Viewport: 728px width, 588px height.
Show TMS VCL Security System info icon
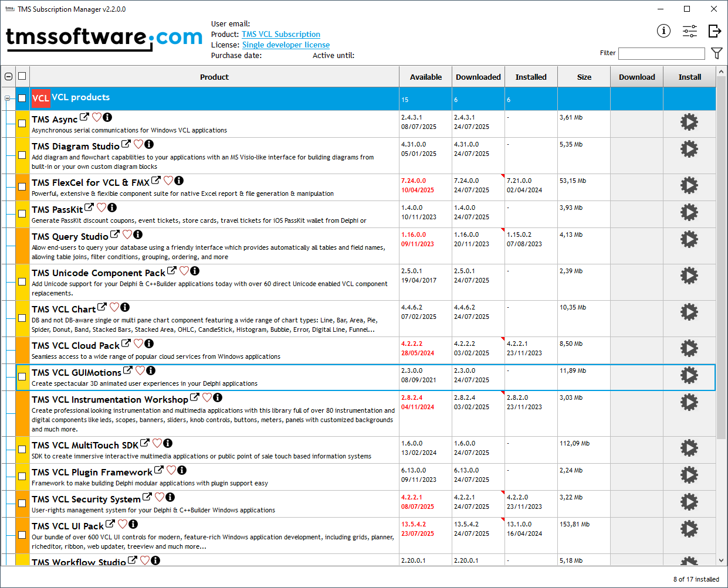[x=170, y=497]
